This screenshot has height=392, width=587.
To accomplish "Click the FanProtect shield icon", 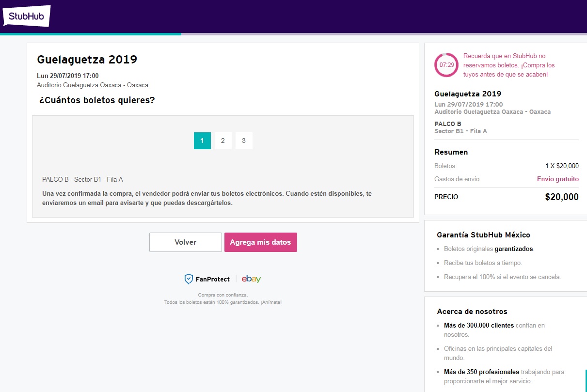I will click(189, 279).
